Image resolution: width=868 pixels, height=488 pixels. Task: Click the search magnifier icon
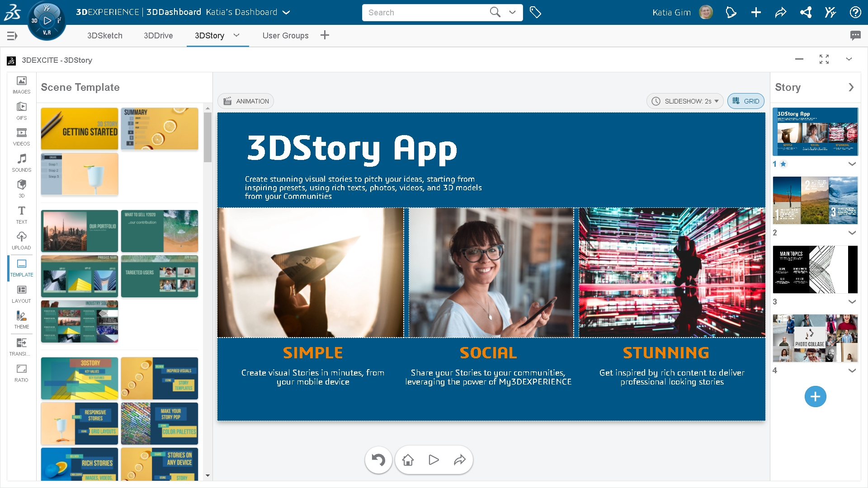(495, 12)
